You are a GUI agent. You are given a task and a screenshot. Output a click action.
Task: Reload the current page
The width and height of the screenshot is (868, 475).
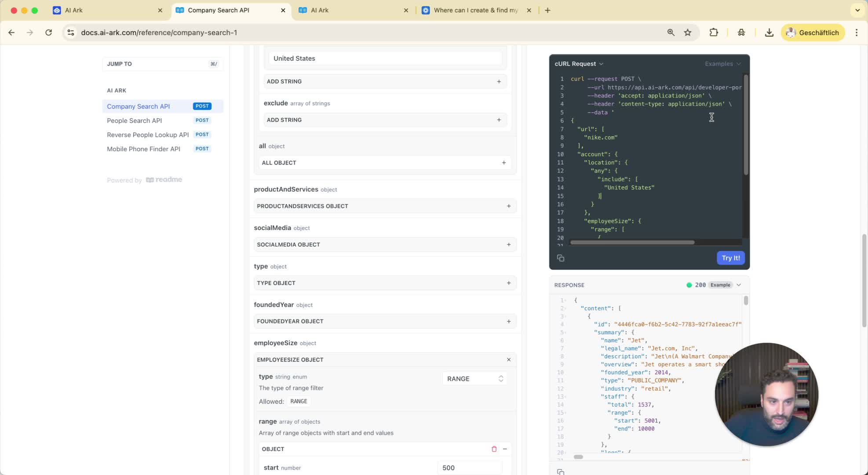pos(49,33)
